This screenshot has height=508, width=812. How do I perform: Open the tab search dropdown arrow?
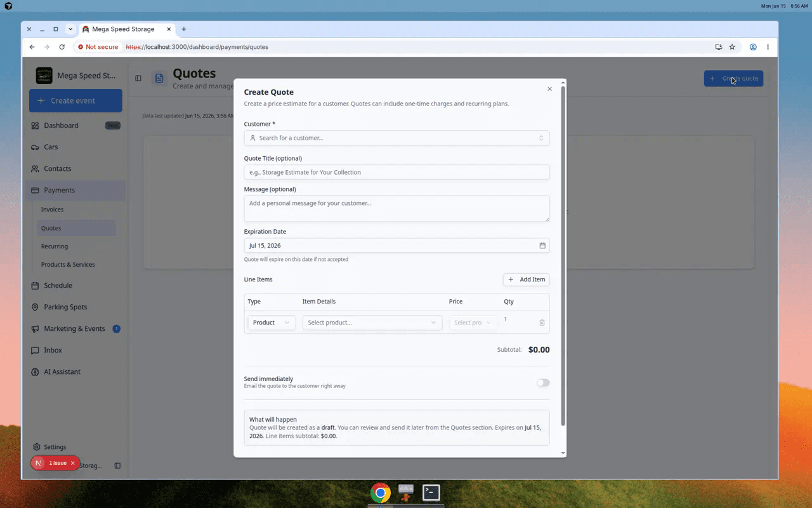[x=70, y=29]
